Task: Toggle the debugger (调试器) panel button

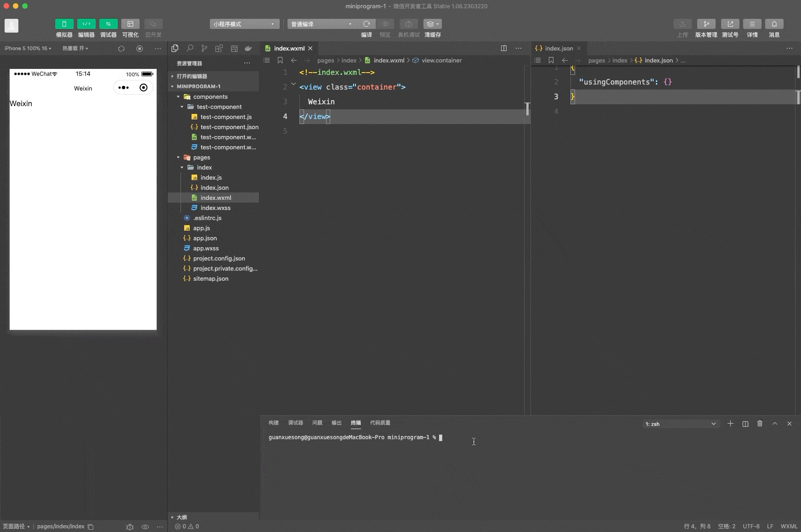Action: click(x=108, y=24)
